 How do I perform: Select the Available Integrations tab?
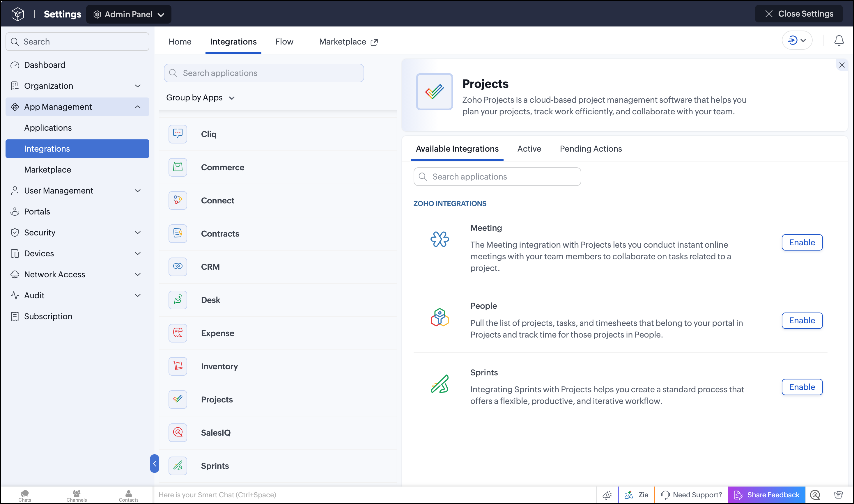[x=457, y=149]
